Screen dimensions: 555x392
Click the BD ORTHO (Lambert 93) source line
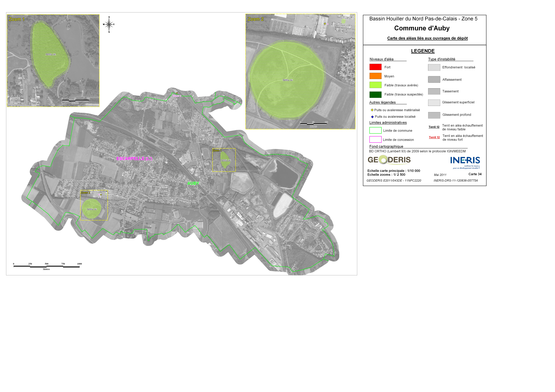[x=417, y=151]
